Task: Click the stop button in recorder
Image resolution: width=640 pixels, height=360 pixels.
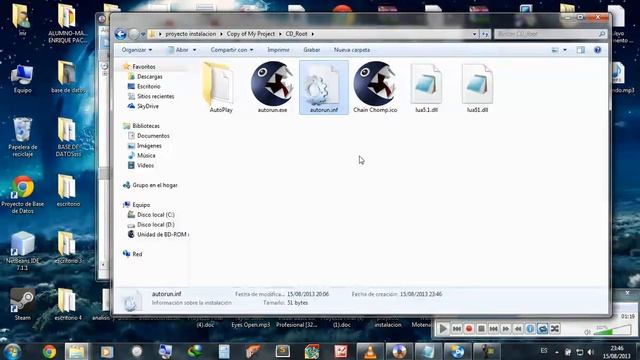Action: (x=481, y=329)
